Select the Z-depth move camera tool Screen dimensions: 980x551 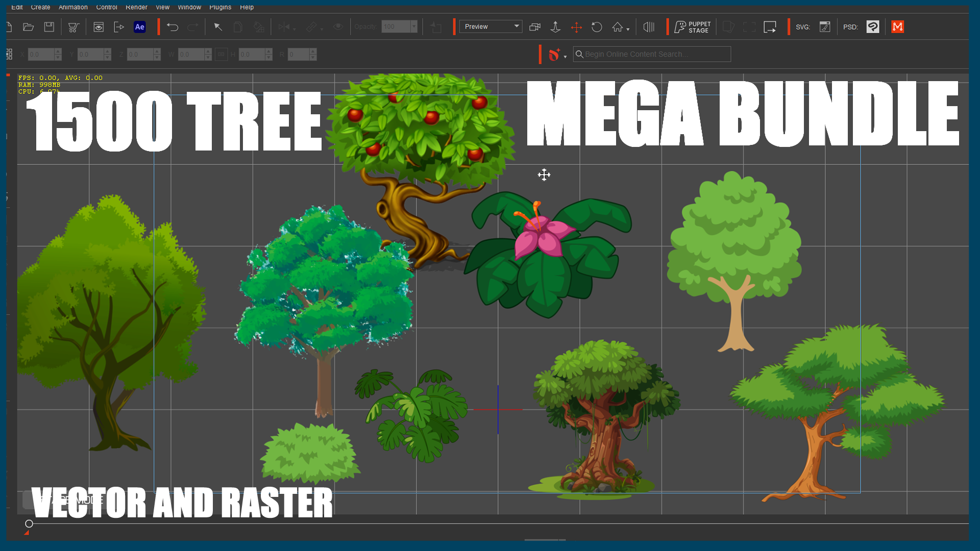click(x=555, y=27)
